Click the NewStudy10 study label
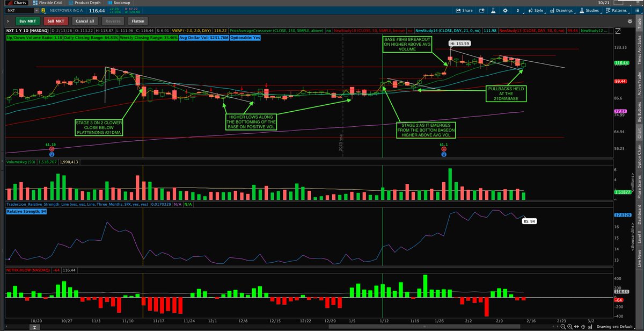 370,31
